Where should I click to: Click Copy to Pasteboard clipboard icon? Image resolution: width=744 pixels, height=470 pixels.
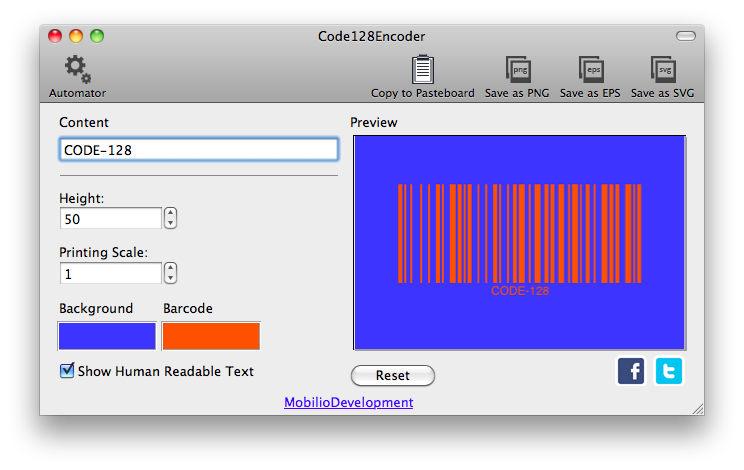pyautogui.click(x=422, y=70)
